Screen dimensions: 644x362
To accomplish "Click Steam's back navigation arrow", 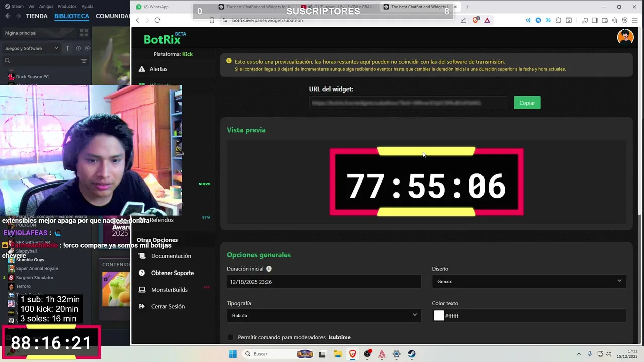I will point(8,16).
